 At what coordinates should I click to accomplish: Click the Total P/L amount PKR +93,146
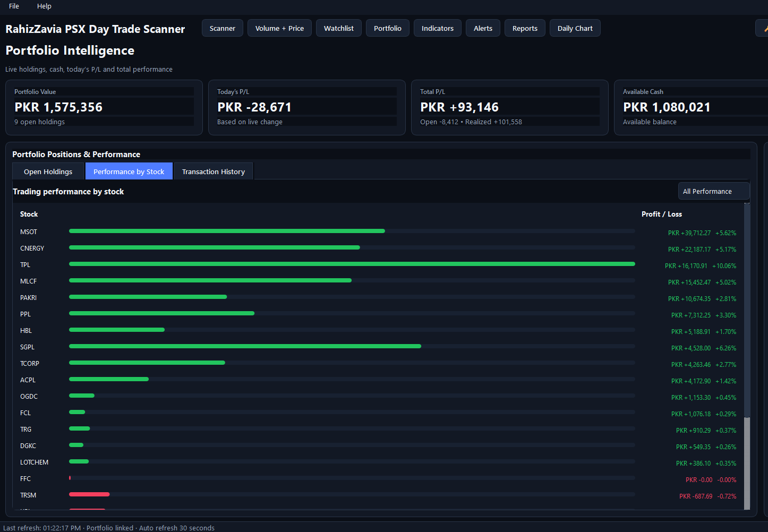[x=459, y=107]
